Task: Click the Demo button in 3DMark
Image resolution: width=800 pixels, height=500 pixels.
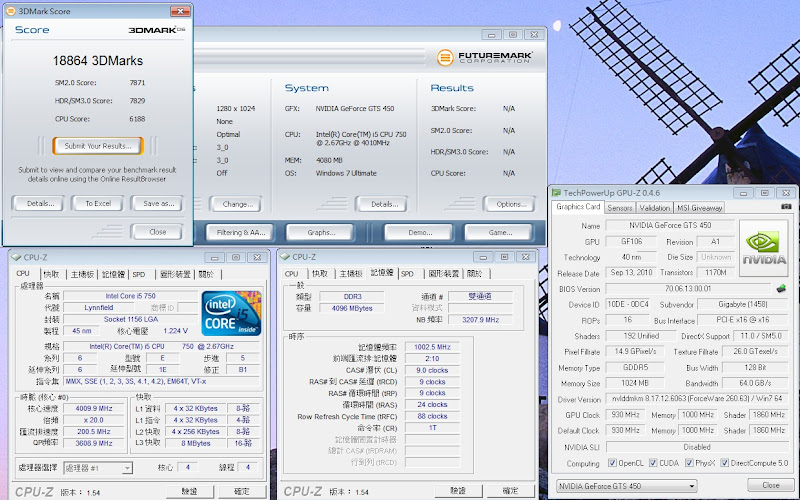Action: coord(418,232)
